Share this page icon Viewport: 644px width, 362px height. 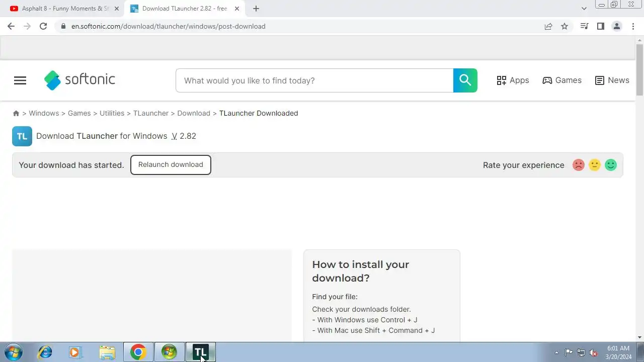click(x=548, y=26)
